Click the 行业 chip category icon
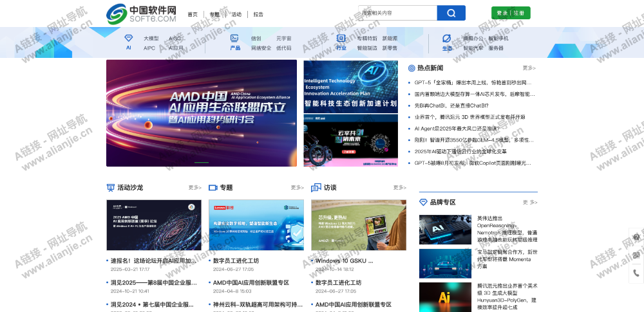 click(341, 38)
